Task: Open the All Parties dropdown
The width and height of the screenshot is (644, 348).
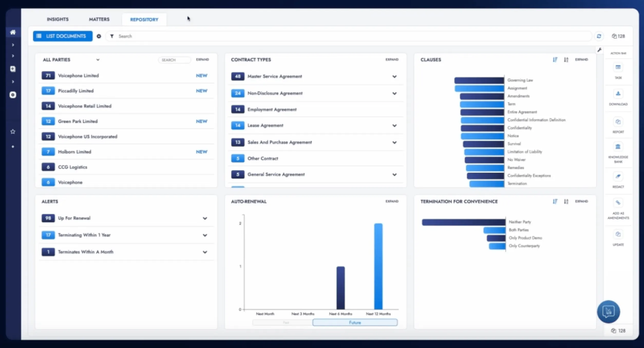Action: pyautogui.click(x=98, y=60)
